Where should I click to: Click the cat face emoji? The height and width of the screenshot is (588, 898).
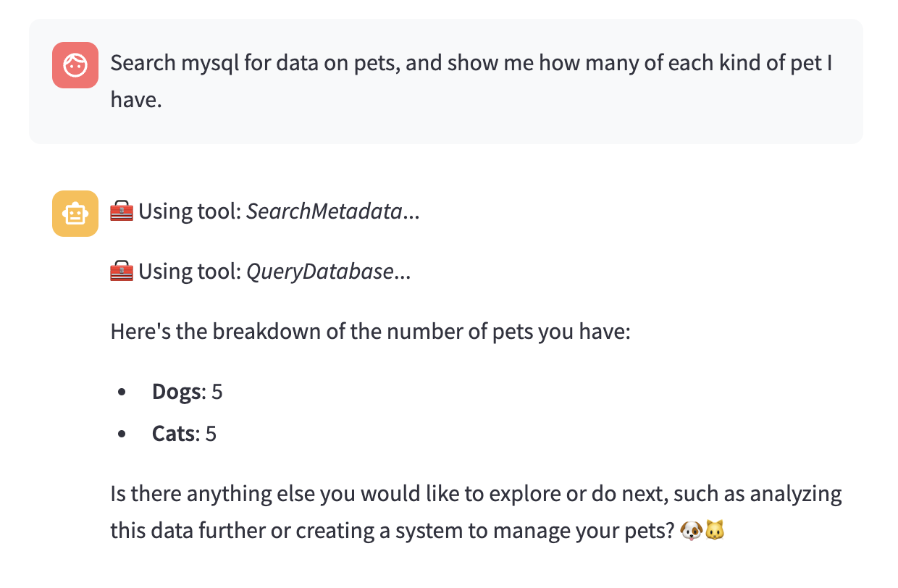[x=715, y=532]
